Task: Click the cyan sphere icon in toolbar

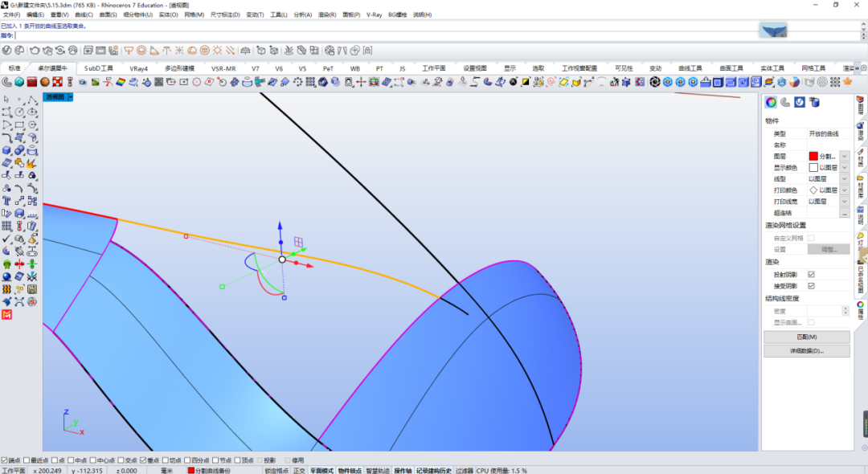Action: 19,82
